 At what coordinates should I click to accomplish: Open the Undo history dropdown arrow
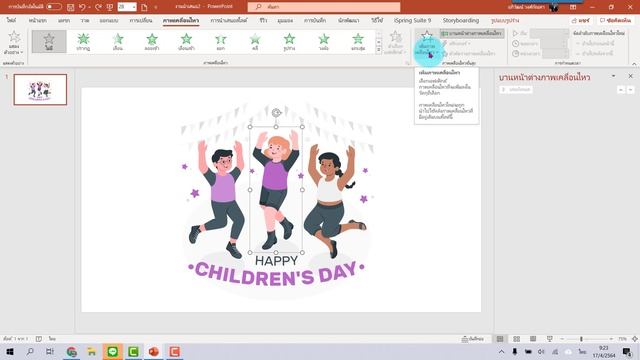coord(89,7)
